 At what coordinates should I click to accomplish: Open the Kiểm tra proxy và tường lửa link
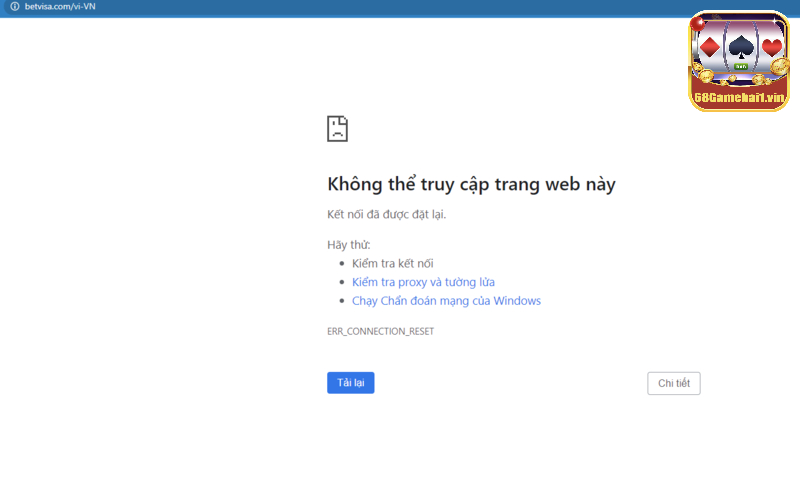click(423, 282)
